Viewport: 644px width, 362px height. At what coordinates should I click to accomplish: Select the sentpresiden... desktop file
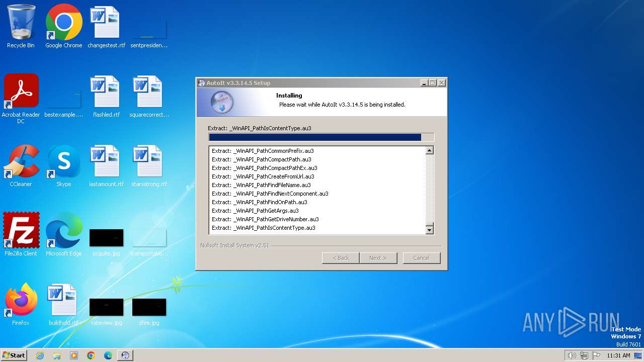pos(149,34)
